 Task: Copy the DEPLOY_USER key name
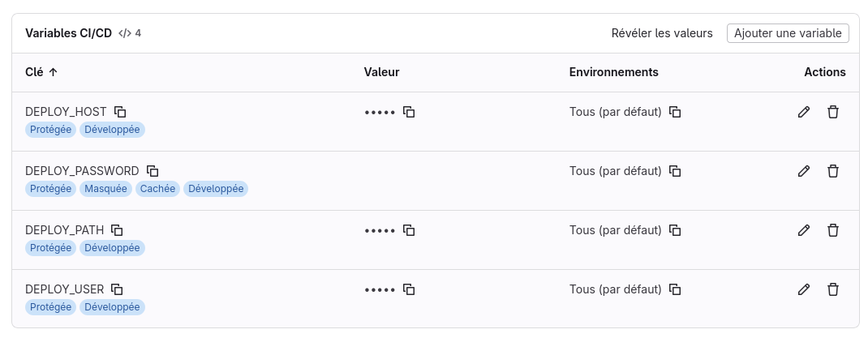117,289
